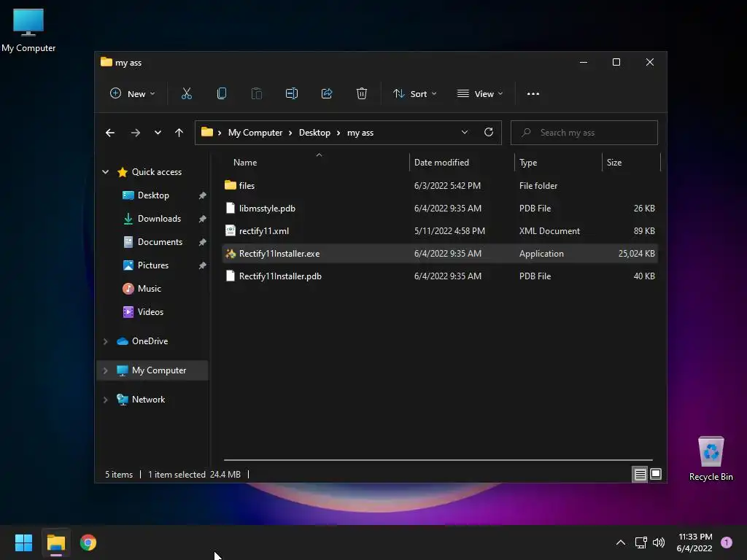The image size is (747, 560).
Task: Click the network tray icon
Action: 640,542
